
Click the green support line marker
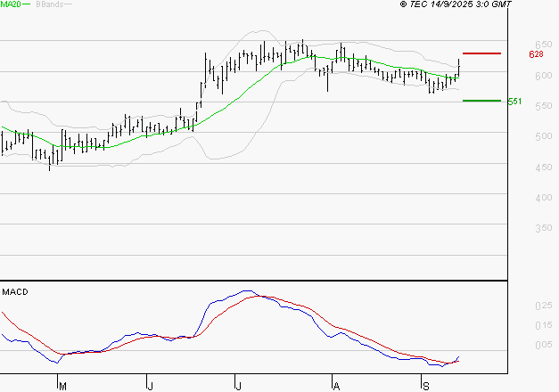[x=481, y=101]
